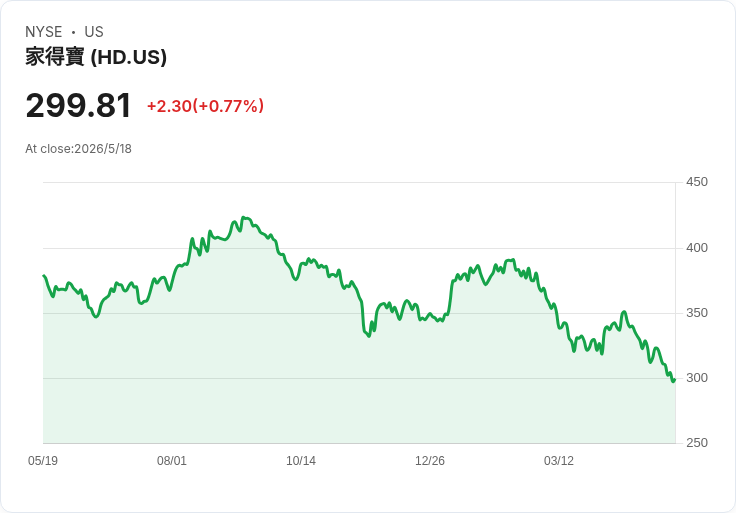Click the starting point of the green line
736x513 pixels.
click(44, 276)
